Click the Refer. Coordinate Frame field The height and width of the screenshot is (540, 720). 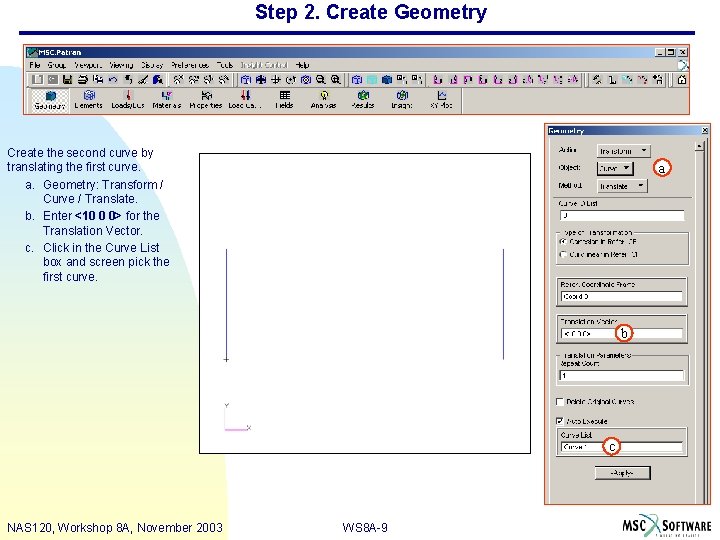[x=622, y=297]
